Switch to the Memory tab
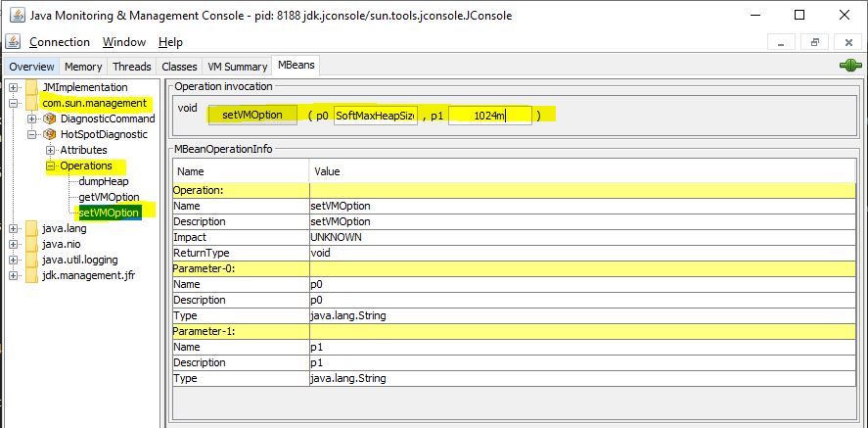The height and width of the screenshot is (428, 868). (x=83, y=67)
